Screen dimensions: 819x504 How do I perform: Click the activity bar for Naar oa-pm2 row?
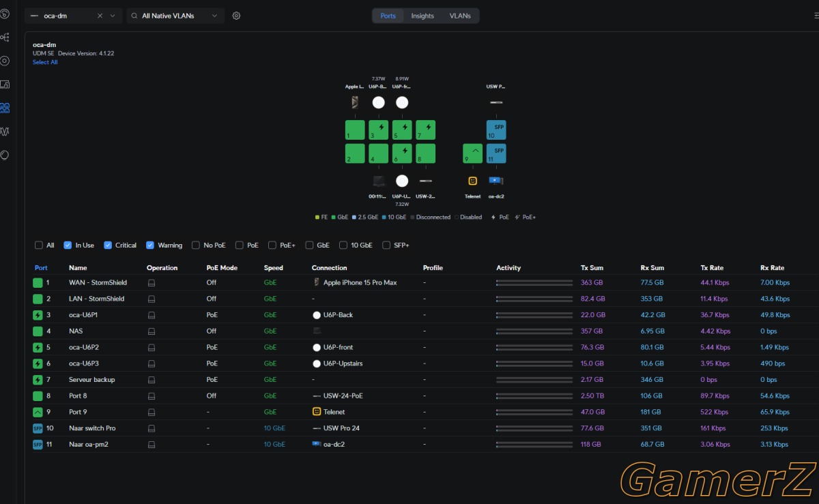point(534,444)
